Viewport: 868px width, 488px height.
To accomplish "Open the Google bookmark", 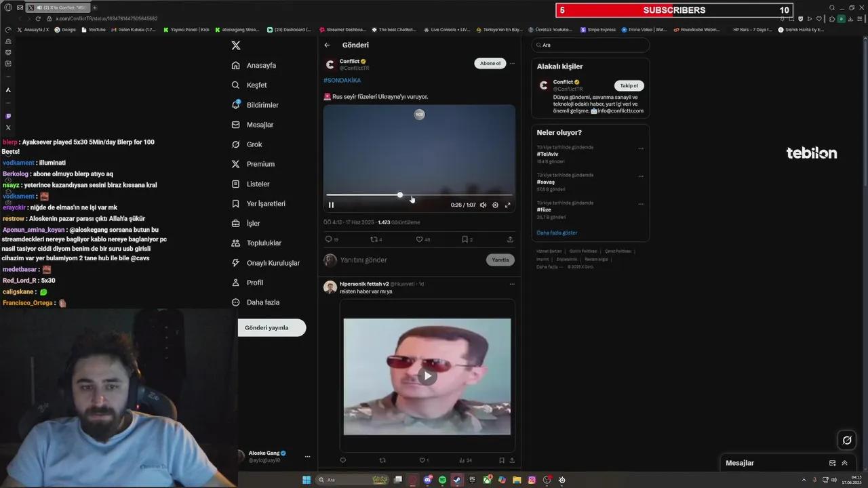I will 65,30.
